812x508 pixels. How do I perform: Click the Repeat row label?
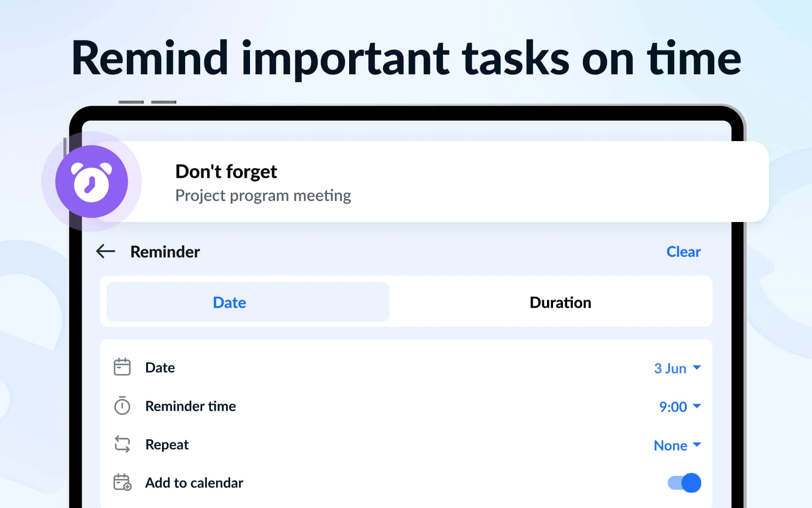(x=167, y=444)
